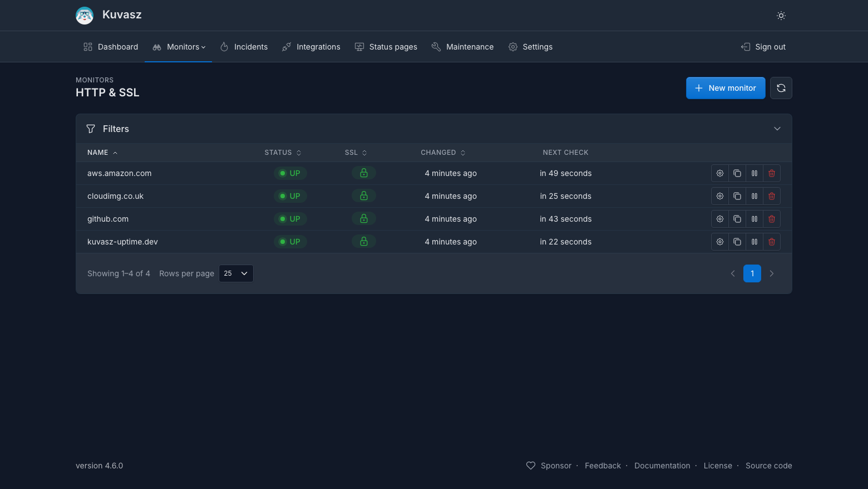This screenshot has width=868, height=489.
Task: View SSL lock status for github.com
Action: pos(364,219)
